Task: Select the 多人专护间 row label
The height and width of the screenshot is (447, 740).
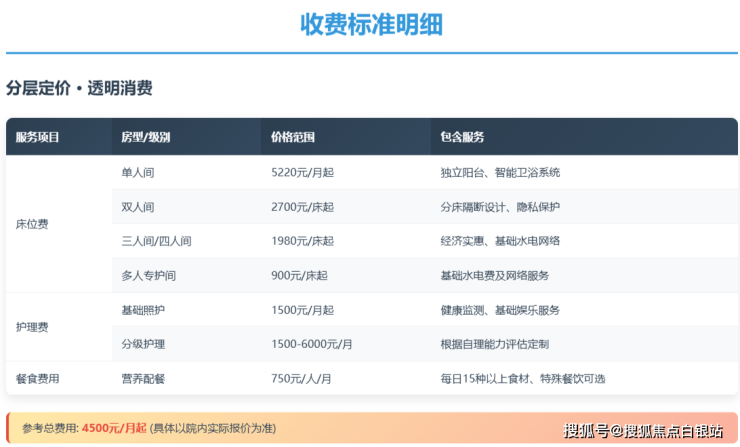Action: click(x=148, y=275)
